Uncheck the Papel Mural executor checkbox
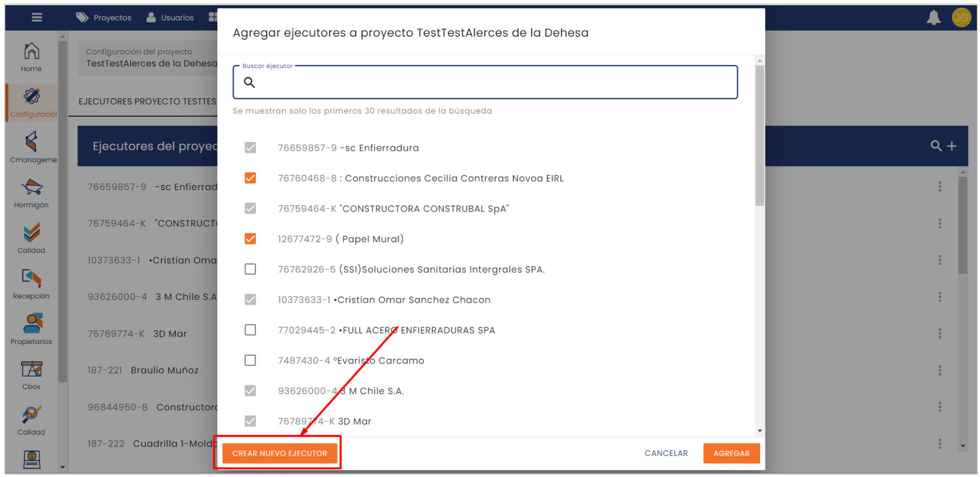Screen dimensions: 980x477 click(x=250, y=239)
